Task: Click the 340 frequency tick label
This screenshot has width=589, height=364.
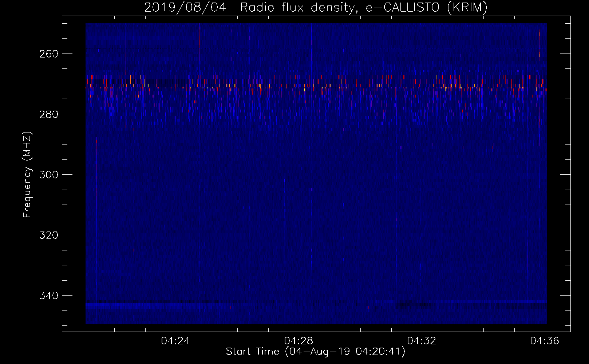Action: tap(49, 296)
